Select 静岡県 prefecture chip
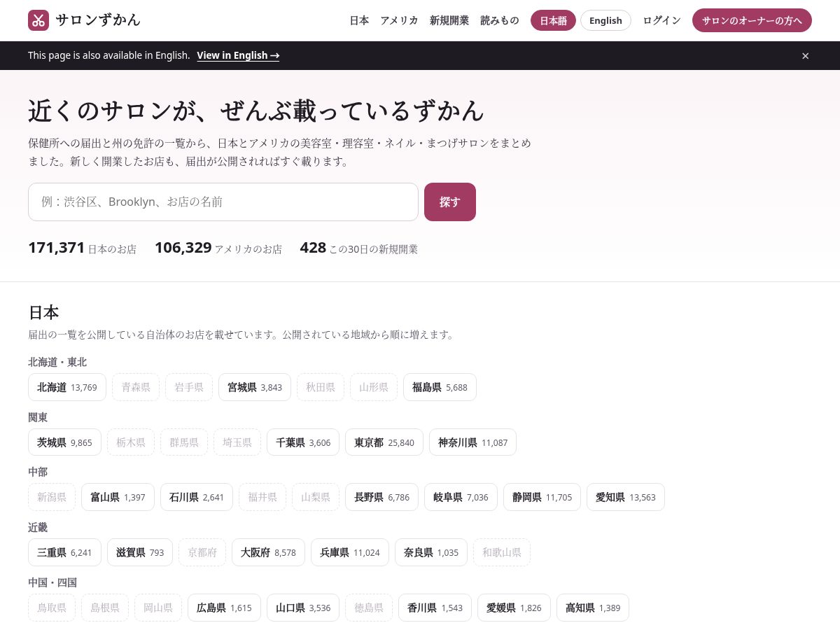 pos(542,497)
